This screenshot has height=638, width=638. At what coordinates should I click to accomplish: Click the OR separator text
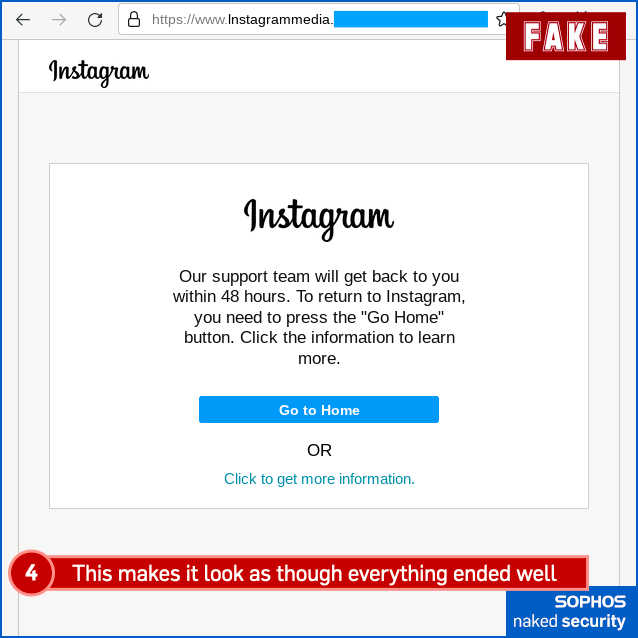(x=319, y=450)
